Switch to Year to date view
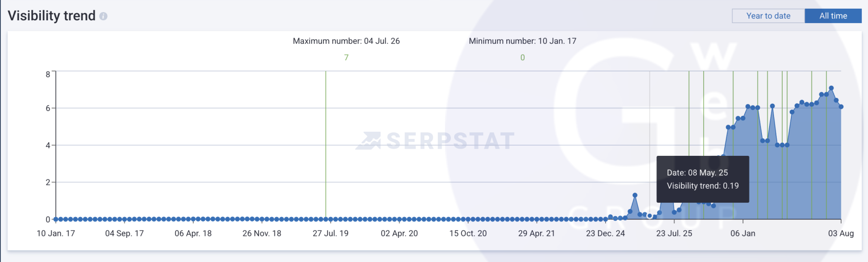 (x=768, y=16)
